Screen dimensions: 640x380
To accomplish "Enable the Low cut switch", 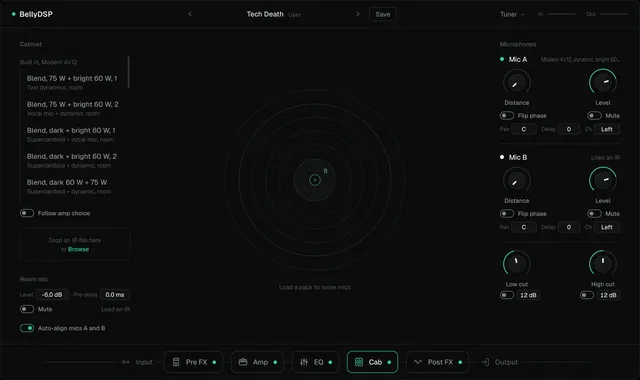I will [x=507, y=295].
